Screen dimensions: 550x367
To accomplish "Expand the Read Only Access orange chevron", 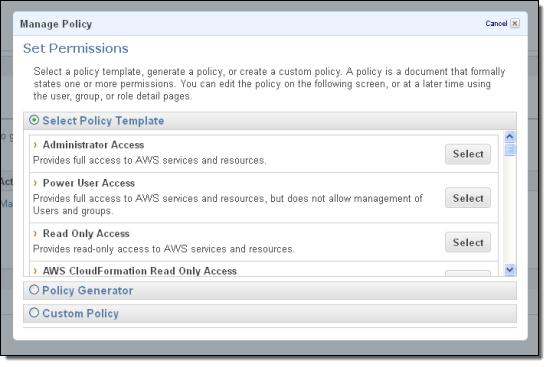I will pos(35,233).
